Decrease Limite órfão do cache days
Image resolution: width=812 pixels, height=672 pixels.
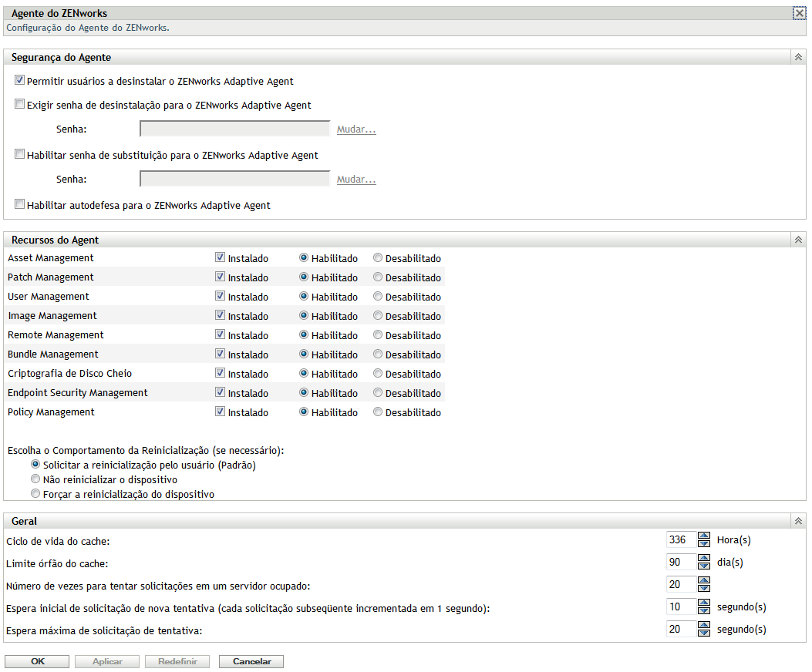tap(704, 566)
